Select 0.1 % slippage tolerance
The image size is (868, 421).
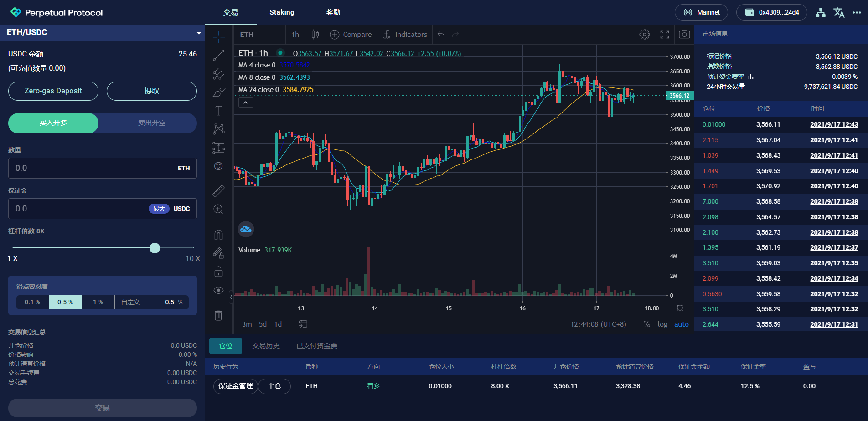click(x=32, y=303)
